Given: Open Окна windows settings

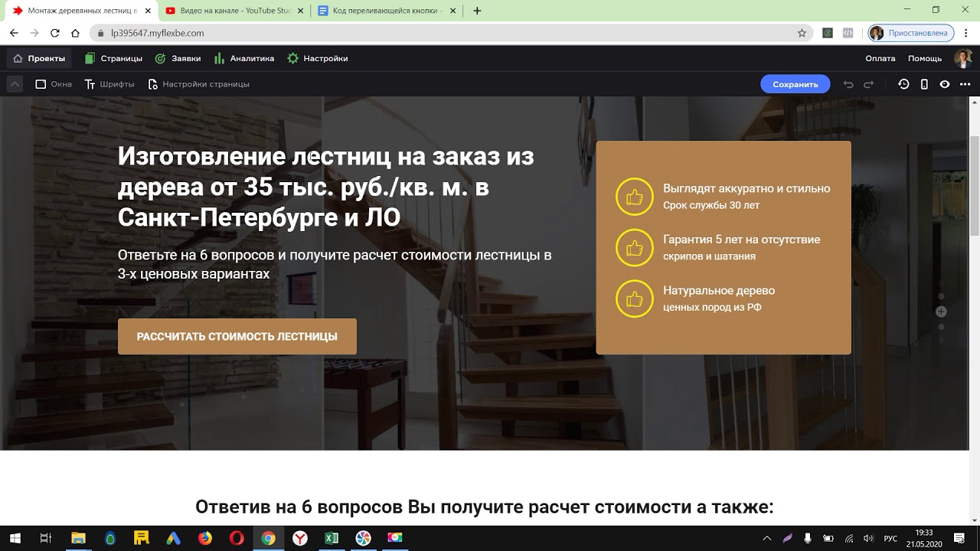Looking at the screenshot, I should (x=54, y=84).
